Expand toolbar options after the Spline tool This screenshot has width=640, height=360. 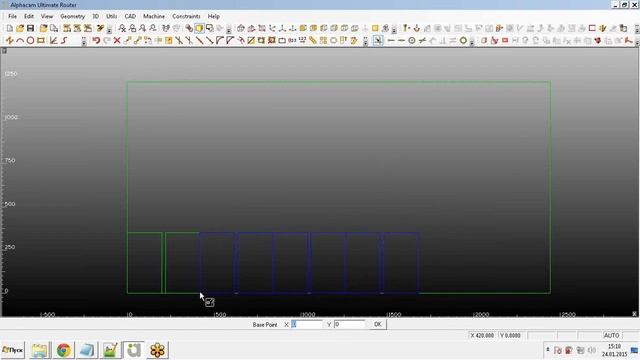pyautogui.click(x=84, y=41)
